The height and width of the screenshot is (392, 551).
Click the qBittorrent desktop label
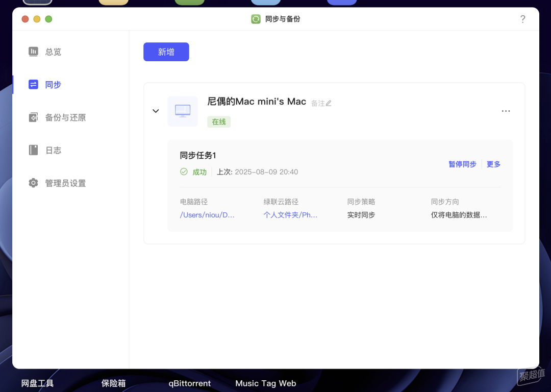coord(190,383)
